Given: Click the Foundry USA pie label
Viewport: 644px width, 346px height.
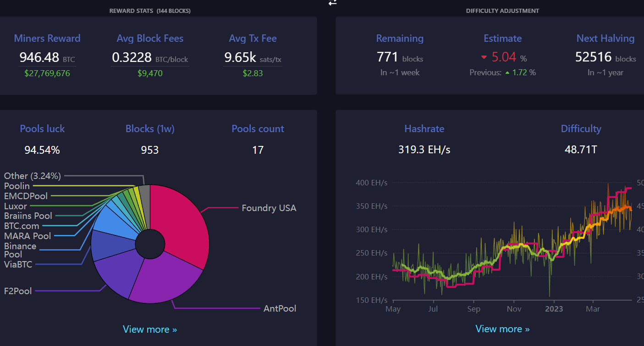Looking at the screenshot, I should click(269, 208).
